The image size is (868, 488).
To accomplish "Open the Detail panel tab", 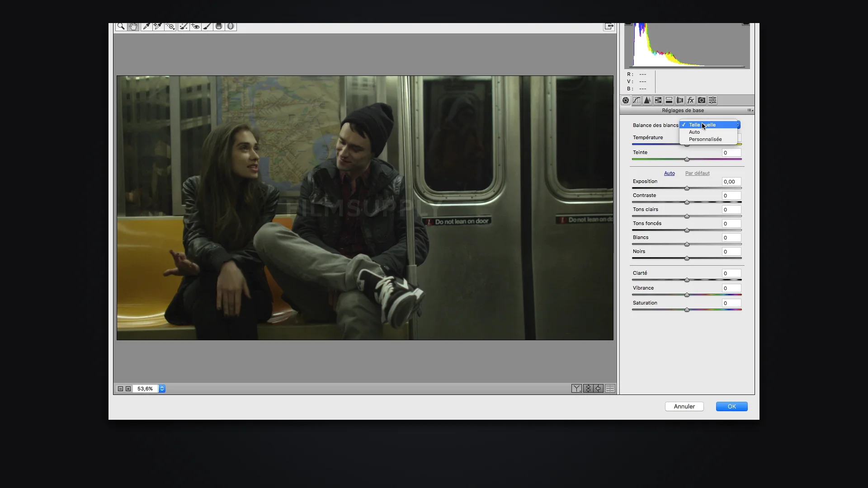I will coord(647,100).
